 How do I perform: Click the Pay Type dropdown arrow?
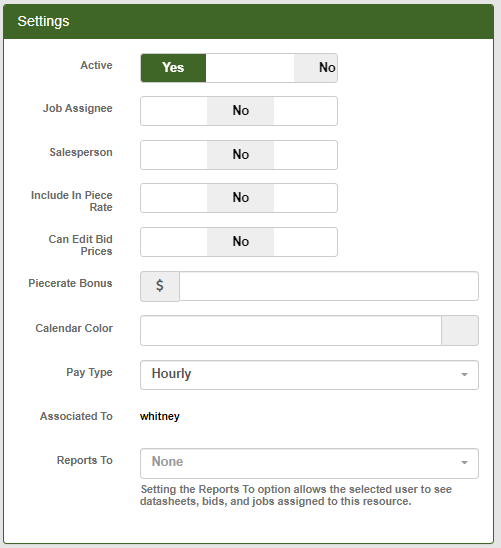464,375
